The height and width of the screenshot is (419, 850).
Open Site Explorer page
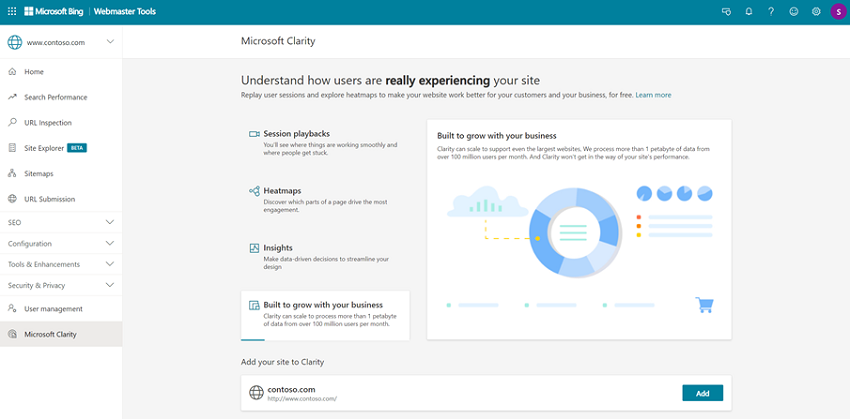(61, 148)
